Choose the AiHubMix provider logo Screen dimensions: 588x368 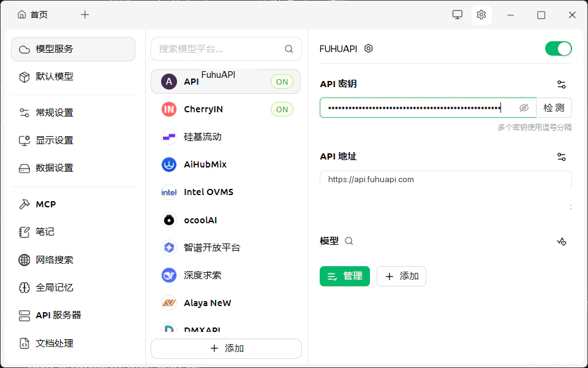[x=169, y=164]
